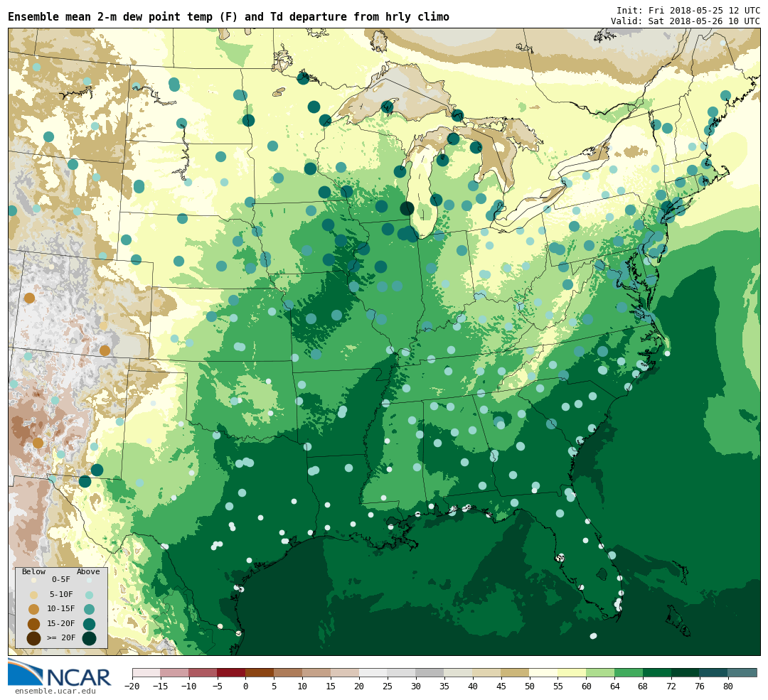Open the ensemble.ucar.edu link
The width and height of the screenshot is (768, 700).
tap(55, 691)
